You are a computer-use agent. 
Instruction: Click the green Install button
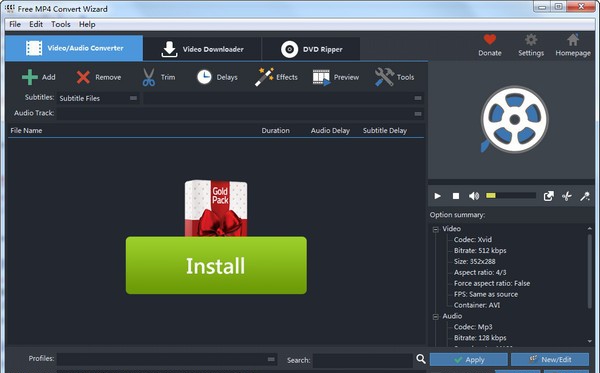(x=216, y=265)
